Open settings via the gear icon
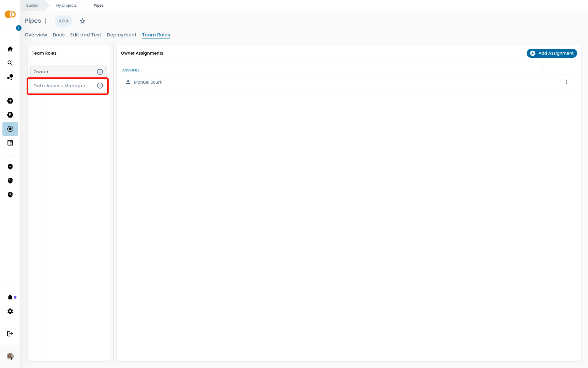Viewport: 588px width, 368px height. point(10,311)
